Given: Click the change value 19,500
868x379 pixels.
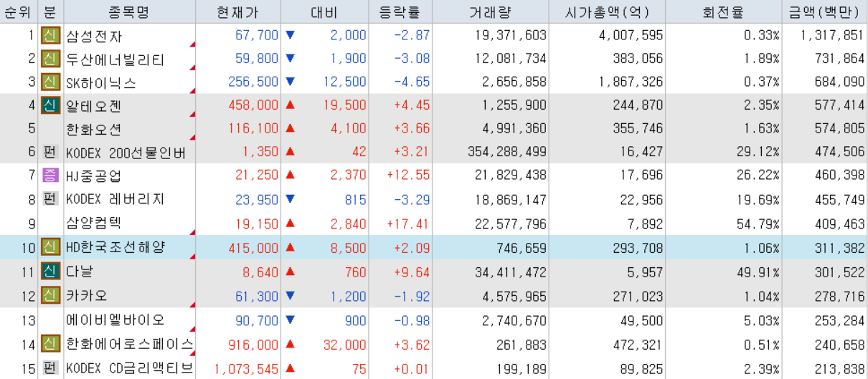Looking at the screenshot, I should coord(344,105).
